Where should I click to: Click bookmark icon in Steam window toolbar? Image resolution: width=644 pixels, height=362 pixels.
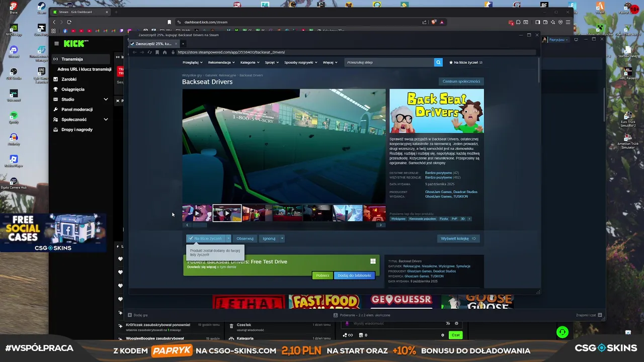tap(157, 52)
